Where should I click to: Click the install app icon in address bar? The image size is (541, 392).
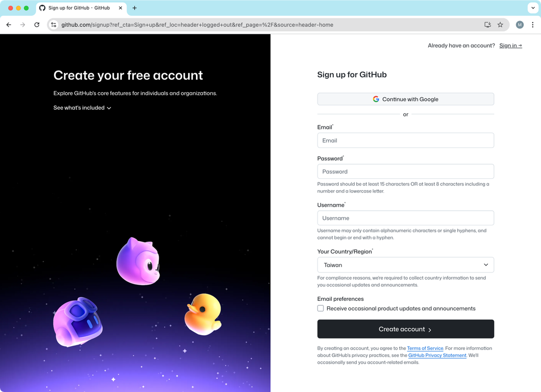pyautogui.click(x=488, y=25)
